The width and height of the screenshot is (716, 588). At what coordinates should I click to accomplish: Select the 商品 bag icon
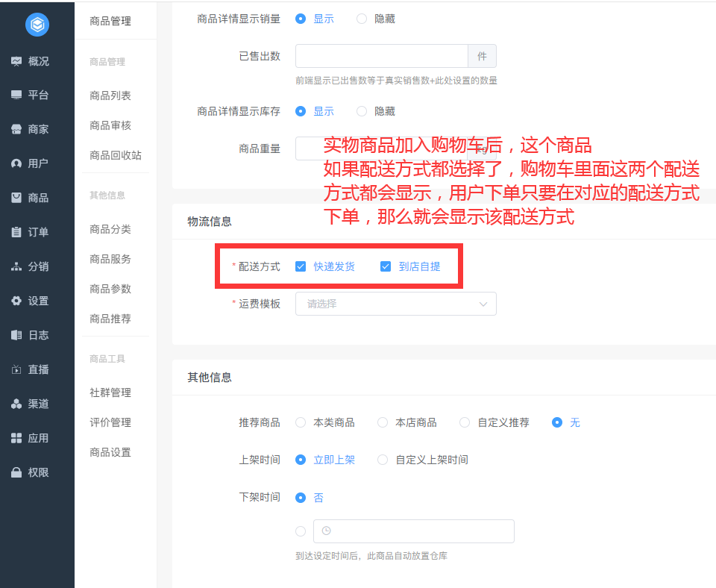16,198
